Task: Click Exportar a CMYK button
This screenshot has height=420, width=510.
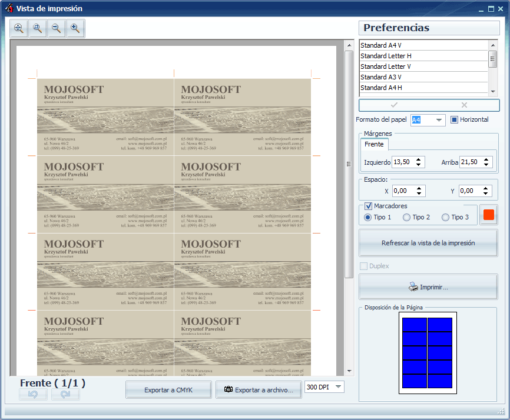Action: click(x=168, y=390)
